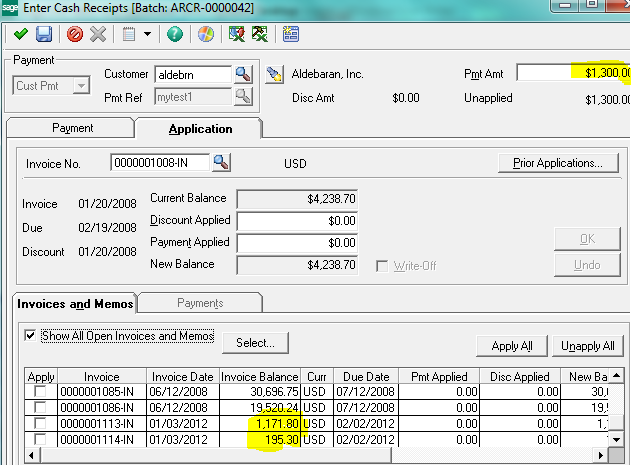Screen dimensions: 631x465
Task: Click the red cancel circle icon
Action: click(75, 34)
